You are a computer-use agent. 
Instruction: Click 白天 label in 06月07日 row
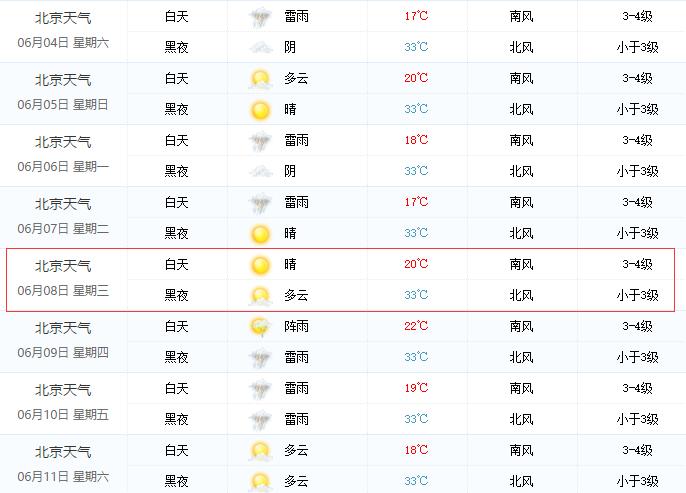pyautogui.click(x=177, y=202)
